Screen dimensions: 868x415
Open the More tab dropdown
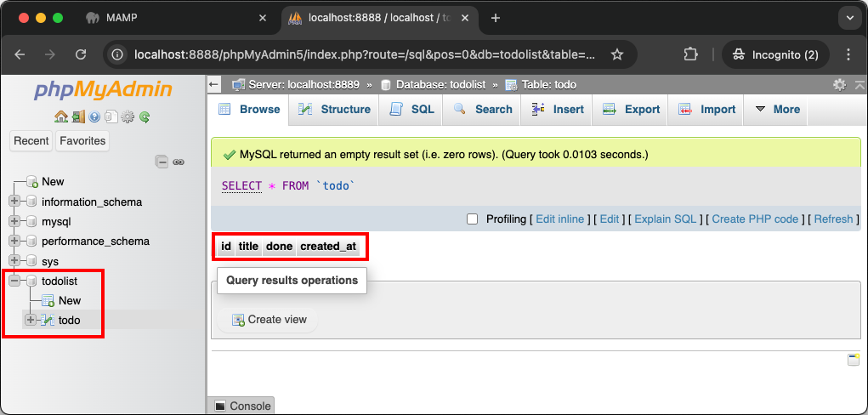click(777, 109)
